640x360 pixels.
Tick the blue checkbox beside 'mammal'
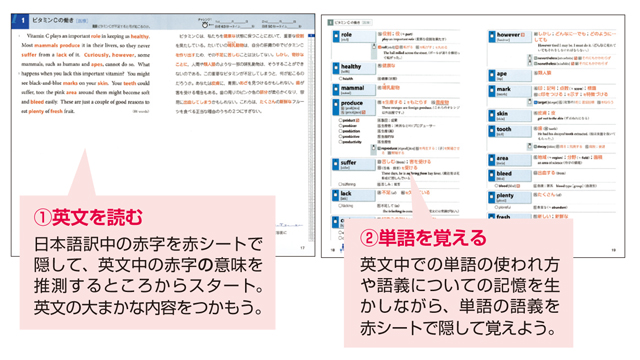(336, 89)
